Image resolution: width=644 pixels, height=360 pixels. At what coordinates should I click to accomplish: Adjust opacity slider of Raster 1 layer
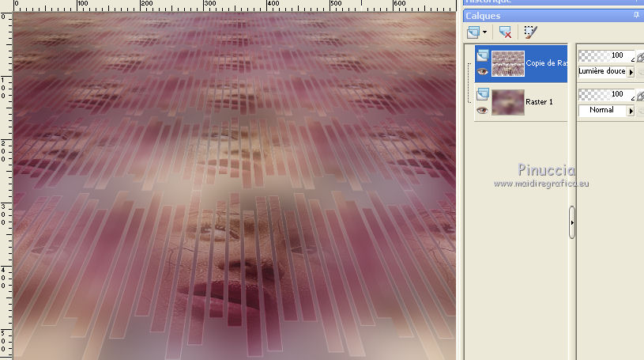[606, 94]
